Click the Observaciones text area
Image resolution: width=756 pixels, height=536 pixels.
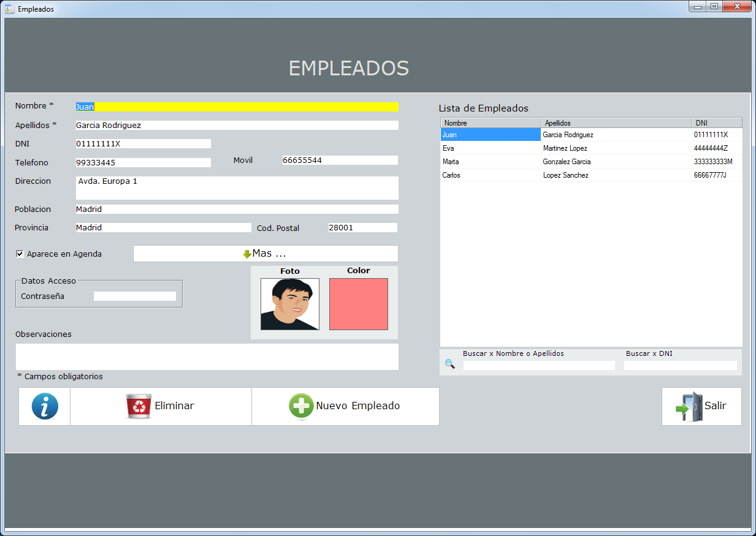click(x=207, y=357)
